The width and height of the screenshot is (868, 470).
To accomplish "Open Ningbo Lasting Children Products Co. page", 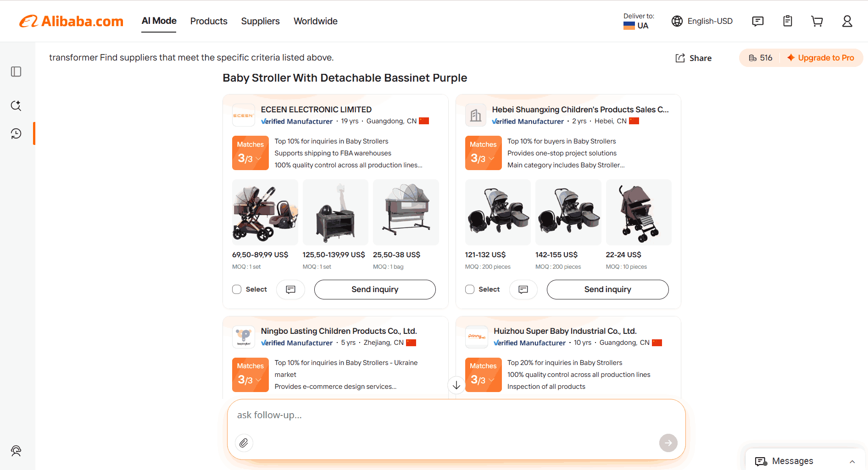I will click(339, 331).
